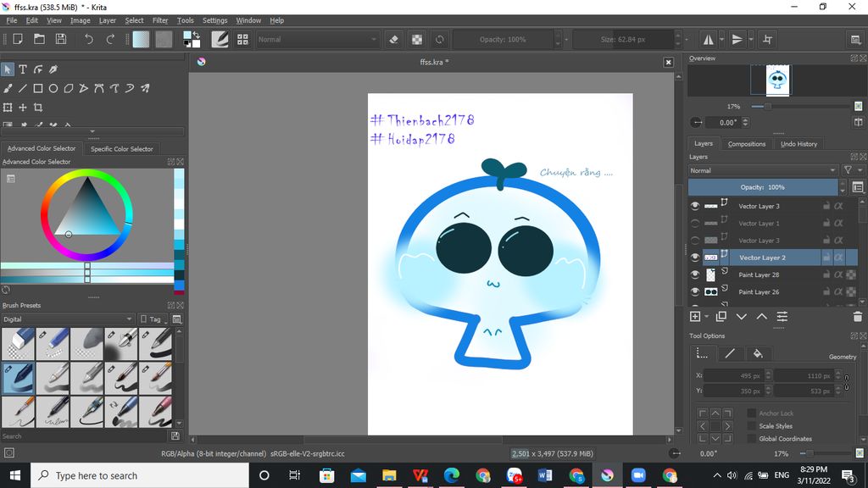This screenshot has width=868, height=488.
Task: Click the Overview canvas thumbnail
Action: [778, 80]
